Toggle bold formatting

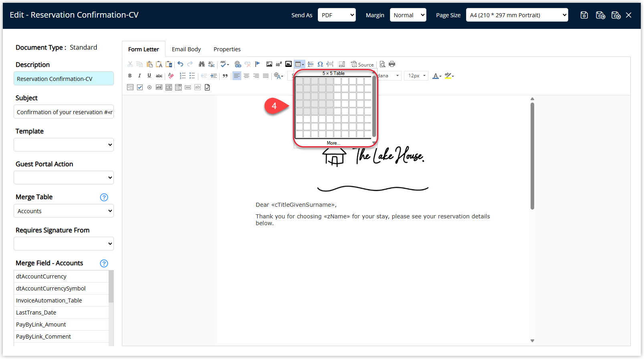point(130,76)
